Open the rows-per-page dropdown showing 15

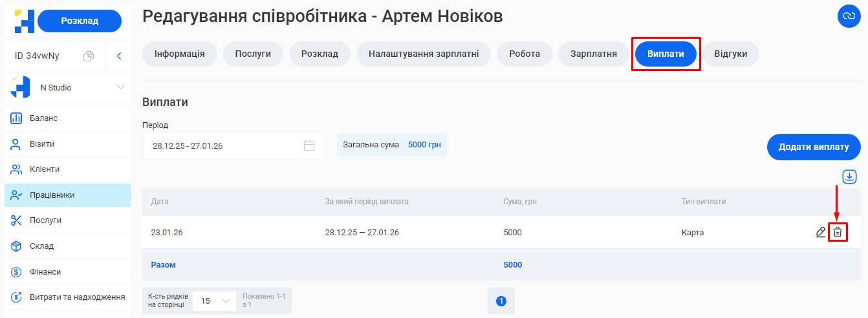(x=215, y=301)
